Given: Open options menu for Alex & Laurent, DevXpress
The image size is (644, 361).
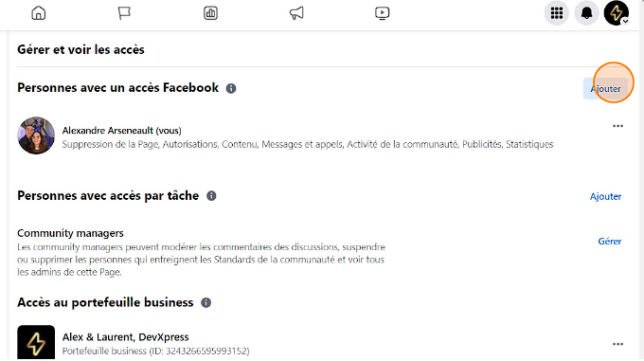Looking at the screenshot, I should tap(617, 344).
